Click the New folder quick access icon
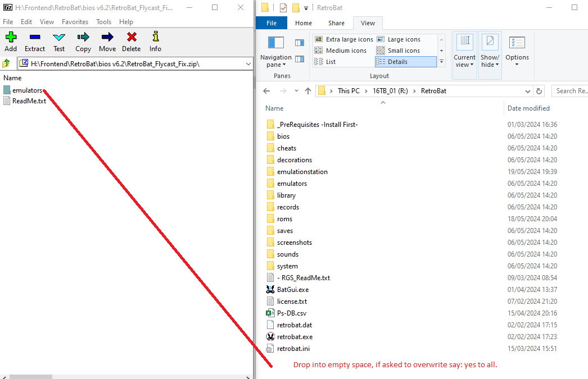Viewport: 588px width, 379px height. pos(296,7)
